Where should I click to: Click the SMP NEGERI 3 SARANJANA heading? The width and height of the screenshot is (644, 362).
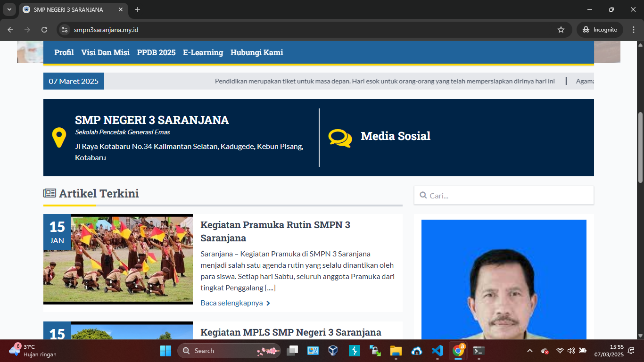[x=152, y=120]
